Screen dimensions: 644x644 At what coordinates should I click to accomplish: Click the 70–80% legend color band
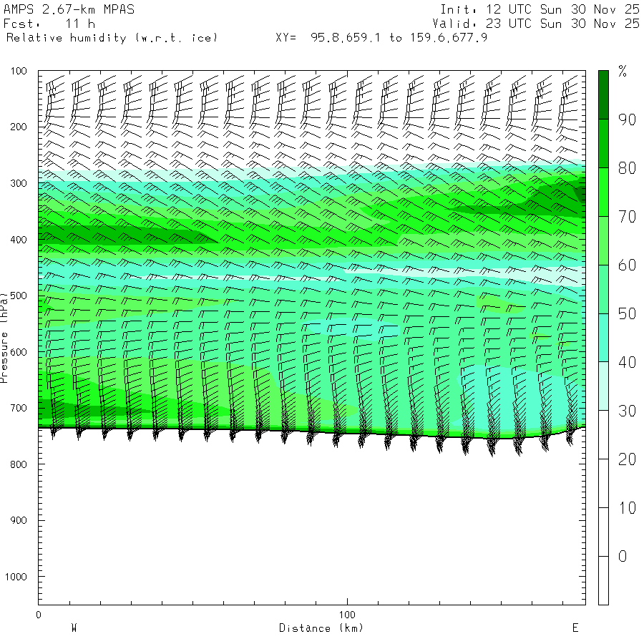point(603,192)
